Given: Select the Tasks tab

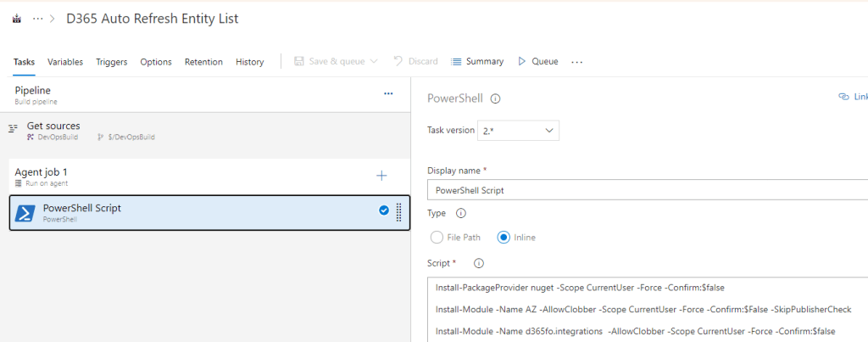Looking at the screenshot, I should [24, 62].
